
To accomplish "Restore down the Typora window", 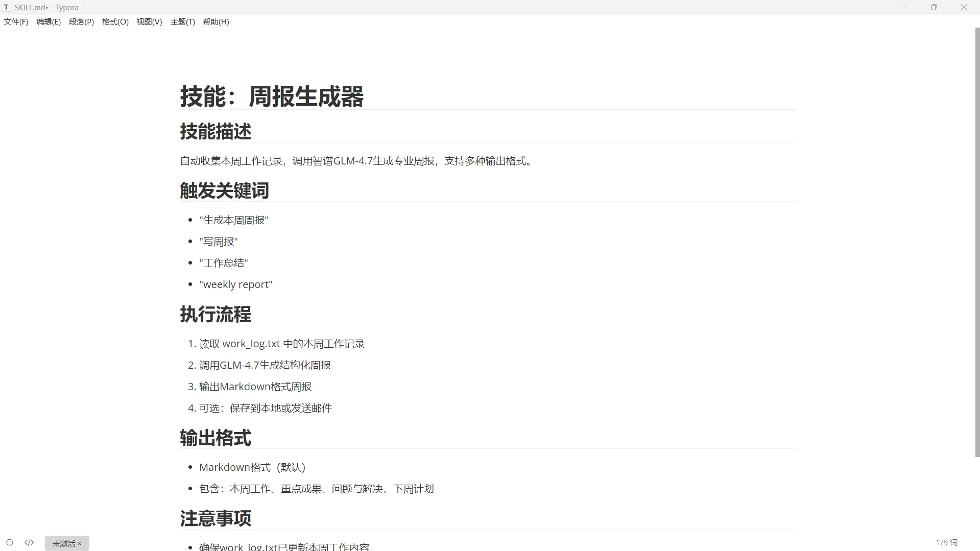I will point(934,7).
